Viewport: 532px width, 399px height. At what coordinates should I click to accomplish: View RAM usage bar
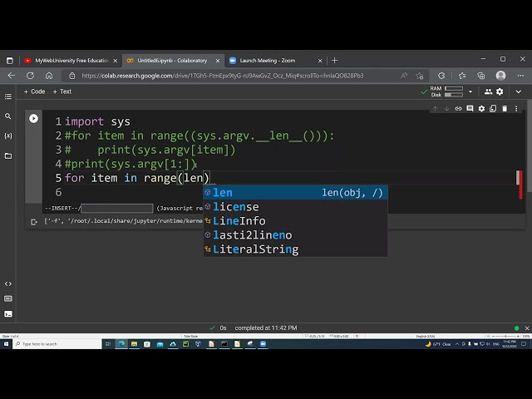tap(454, 89)
